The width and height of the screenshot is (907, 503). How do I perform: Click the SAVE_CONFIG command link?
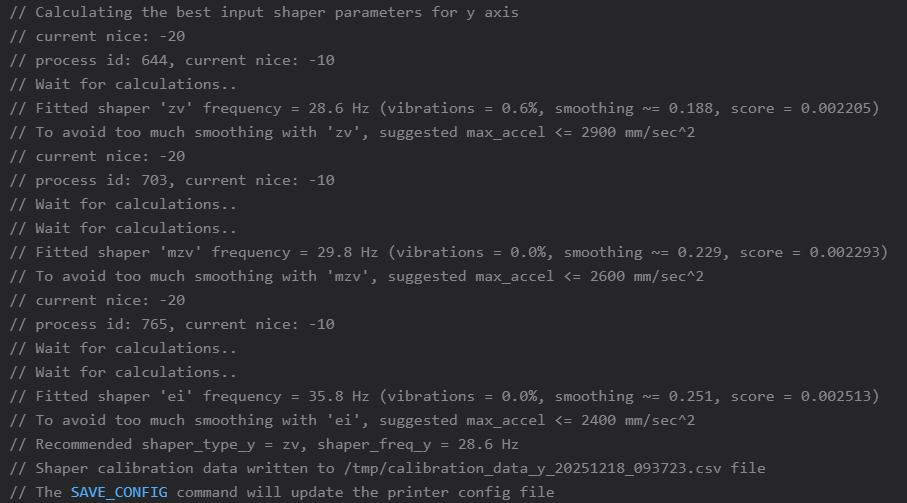tap(119, 492)
